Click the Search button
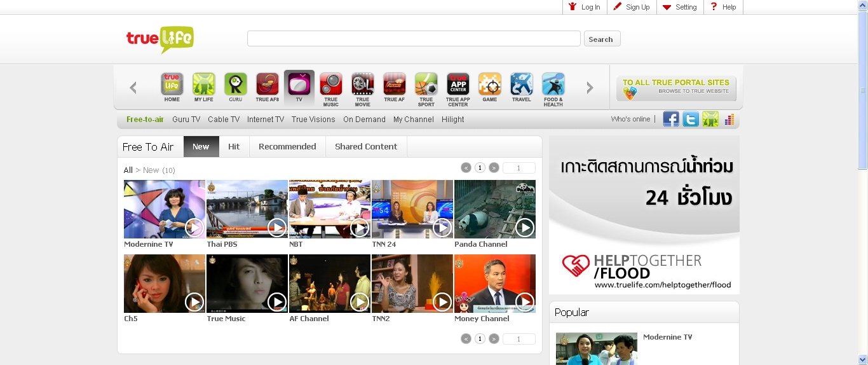 602,39
